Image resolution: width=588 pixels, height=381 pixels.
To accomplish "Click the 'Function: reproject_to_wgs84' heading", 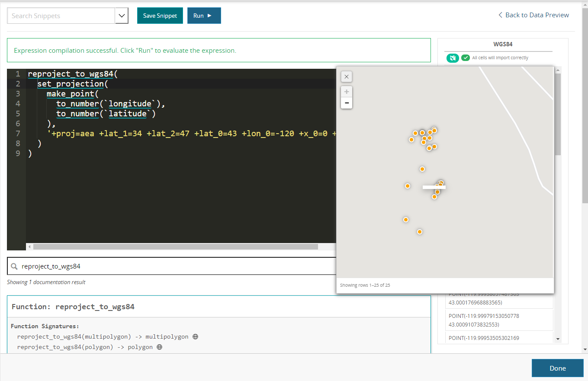I will click(73, 307).
